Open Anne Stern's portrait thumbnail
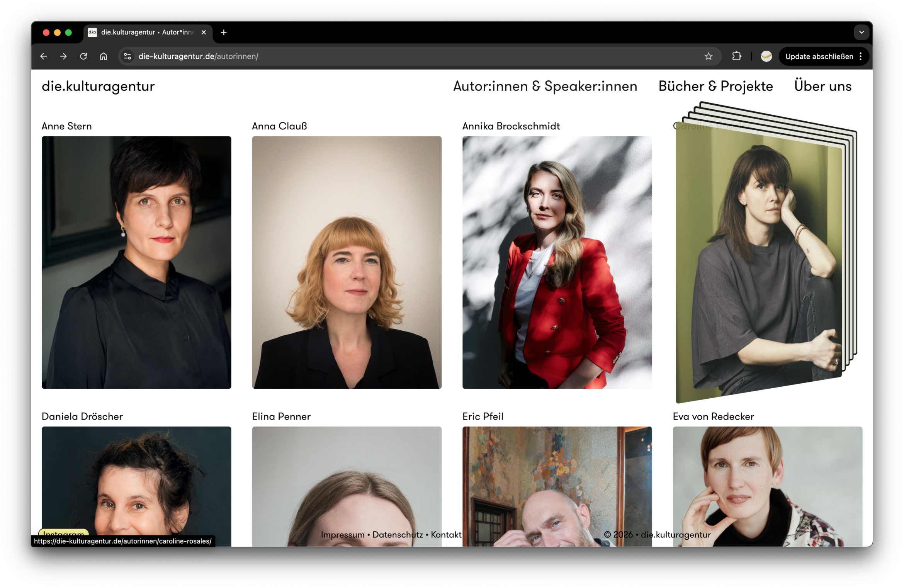The width and height of the screenshot is (904, 588). tap(136, 263)
